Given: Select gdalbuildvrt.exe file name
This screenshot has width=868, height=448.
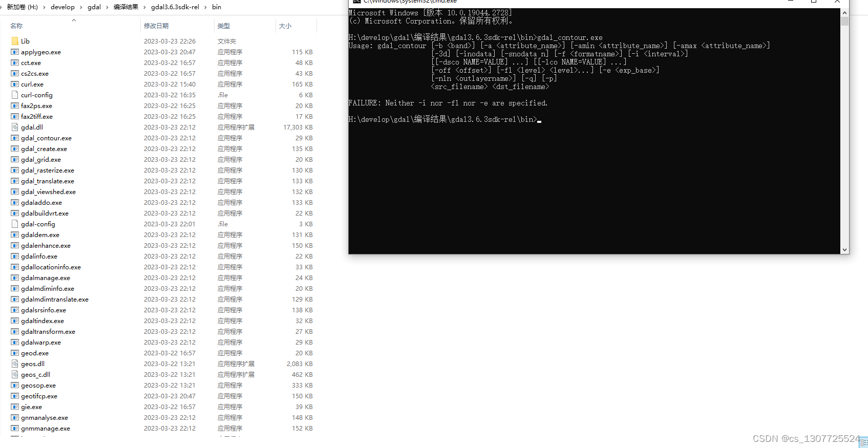Looking at the screenshot, I should (x=45, y=214).
